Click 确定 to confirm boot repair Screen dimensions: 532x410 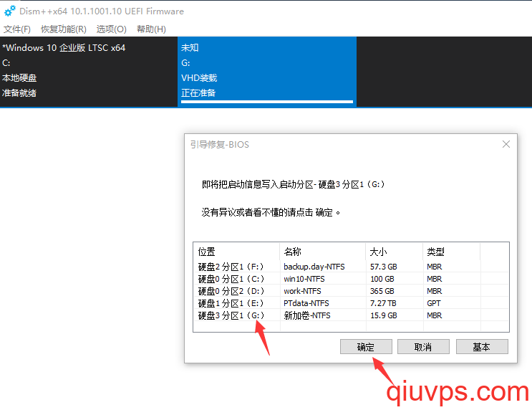pyautogui.click(x=366, y=347)
